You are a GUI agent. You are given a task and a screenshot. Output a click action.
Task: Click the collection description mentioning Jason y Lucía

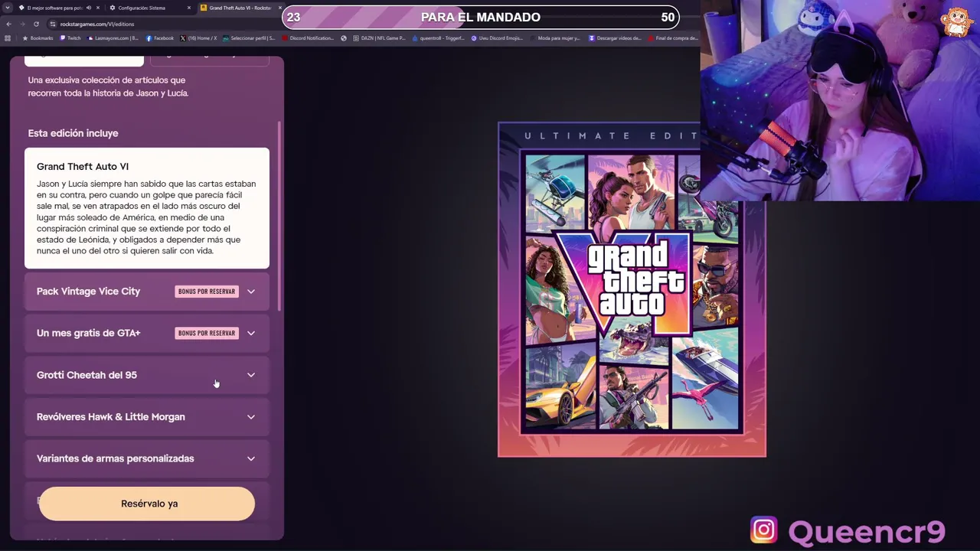[x=108, y=86]
